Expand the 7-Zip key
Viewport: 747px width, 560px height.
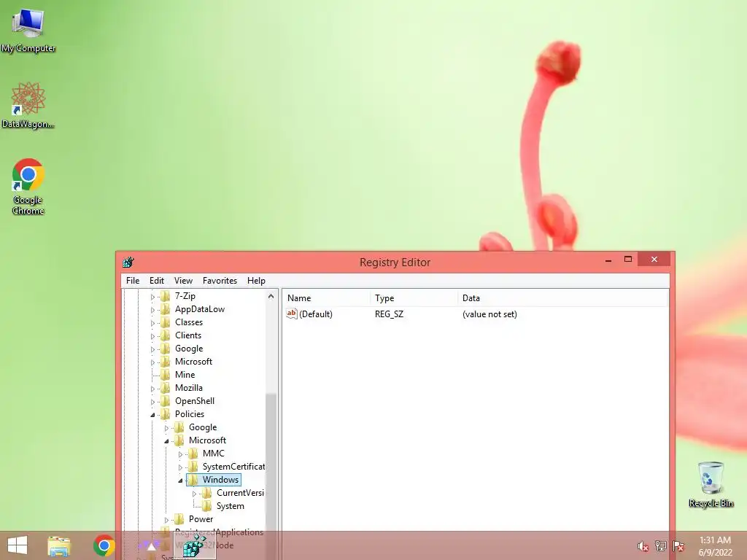152,297
